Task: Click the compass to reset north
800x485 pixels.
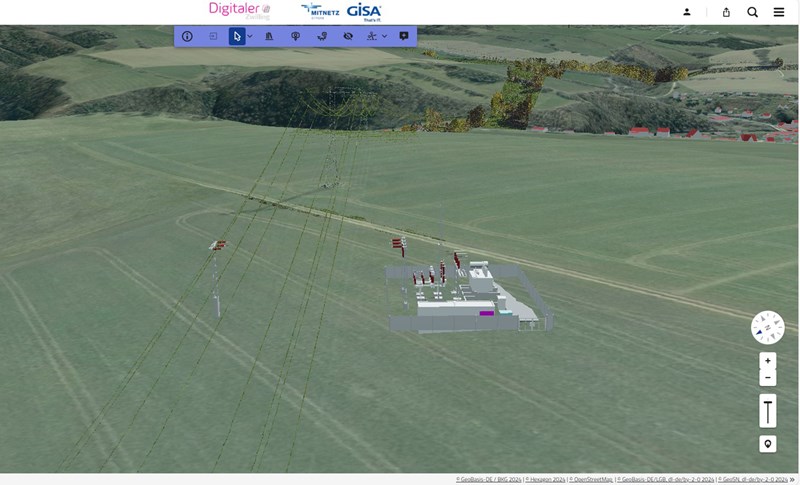Action: (x=767, y=327)
